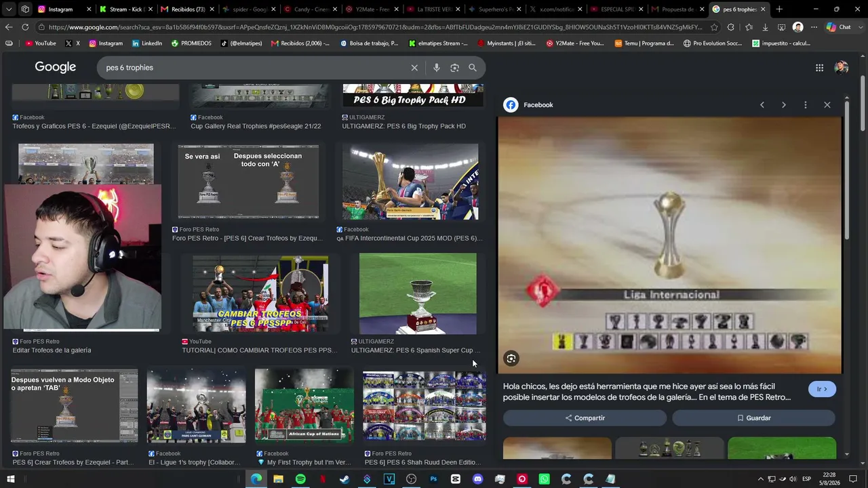Close the pes 6 trophies tab
Viewport: 868px width, 488px height.
[x=763, y=9]
